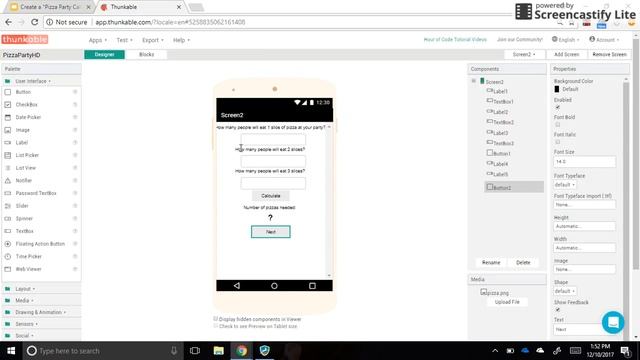640x360 pixels.
Task: Click the Button palette icon
Action: click(x=8, y=92)
